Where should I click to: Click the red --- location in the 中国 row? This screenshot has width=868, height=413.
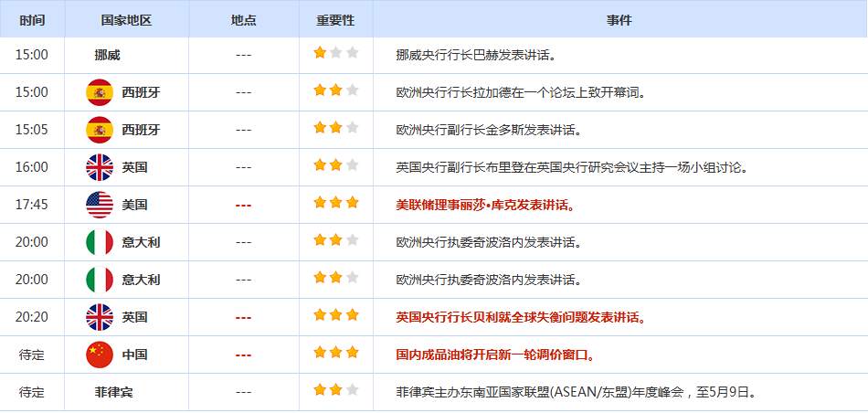point(244,355)
